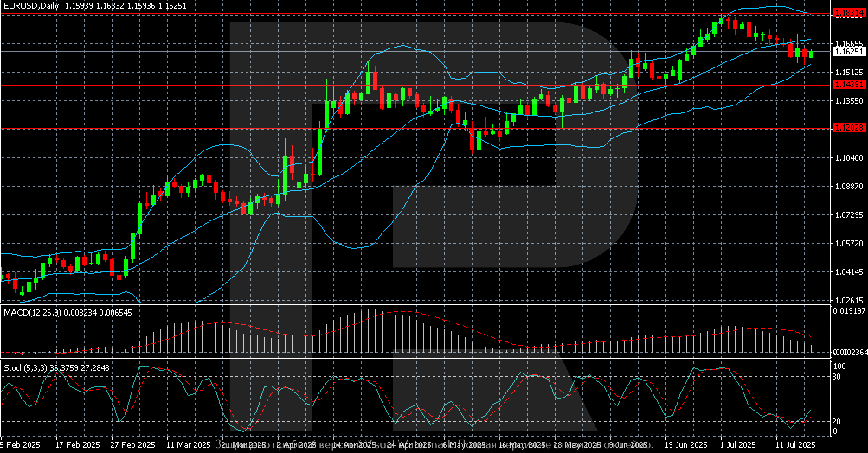Viewport: 868px width, 453px height.
Task: Click the red 1.18314 price level tag
Action: pyautogui.click(x=849, y=13)
